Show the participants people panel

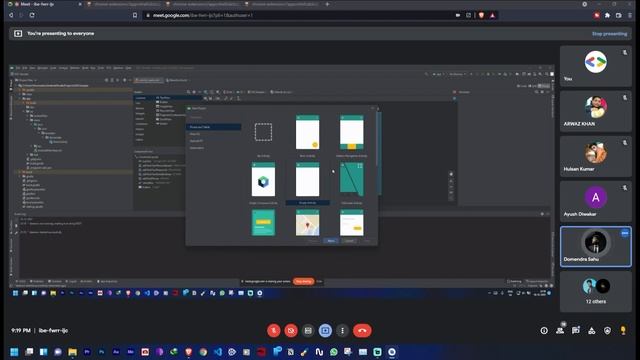click(560, 330)
